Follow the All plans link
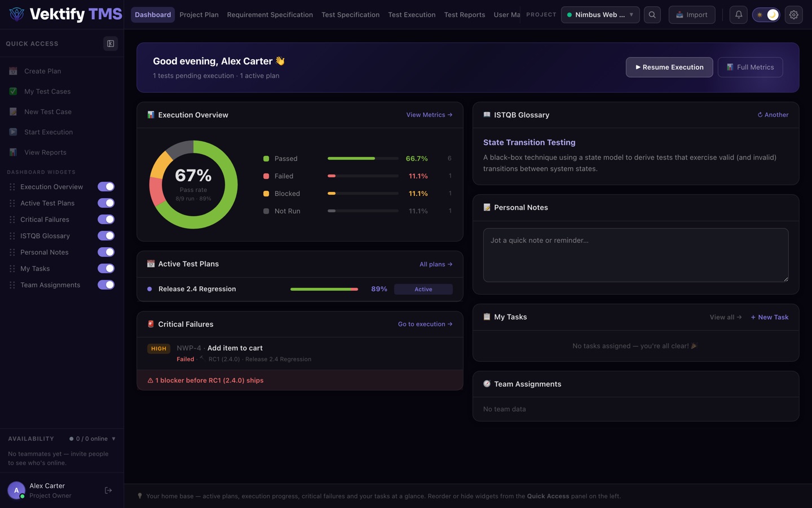The height and width of the screenshot is (508, 812). coord(436,264)
